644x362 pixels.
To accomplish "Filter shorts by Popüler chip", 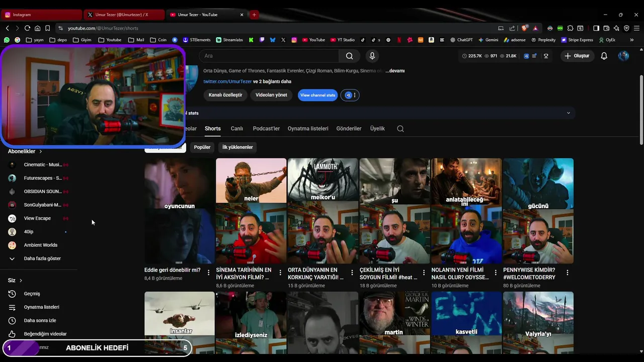I will pos(202,147).
